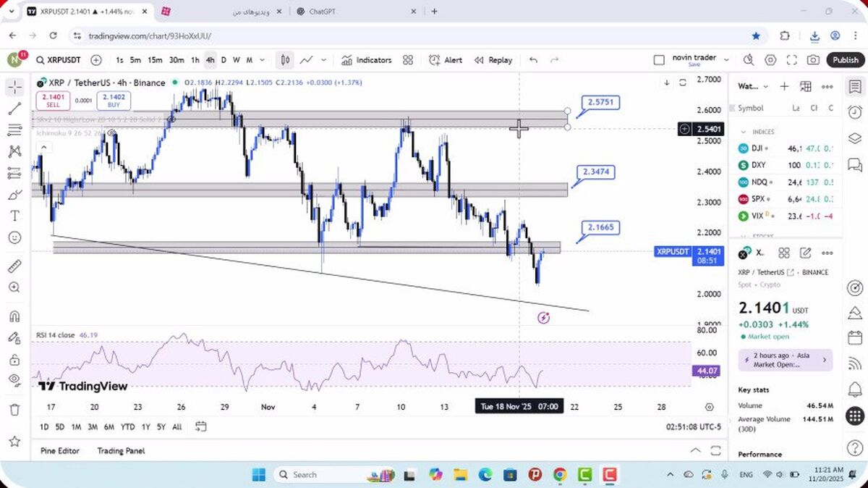This screenshot has height=488, width=868.
Task: Open the object tree layers icon
Action: [855, 138]
